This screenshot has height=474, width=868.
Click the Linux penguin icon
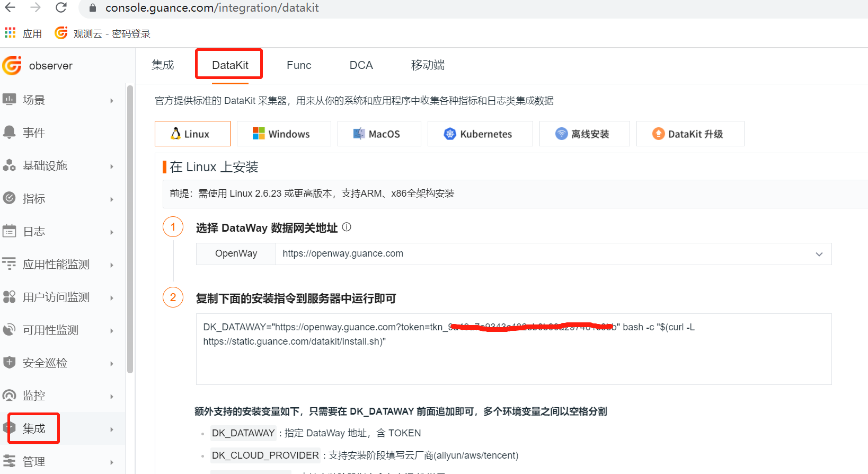coord(175,134)
